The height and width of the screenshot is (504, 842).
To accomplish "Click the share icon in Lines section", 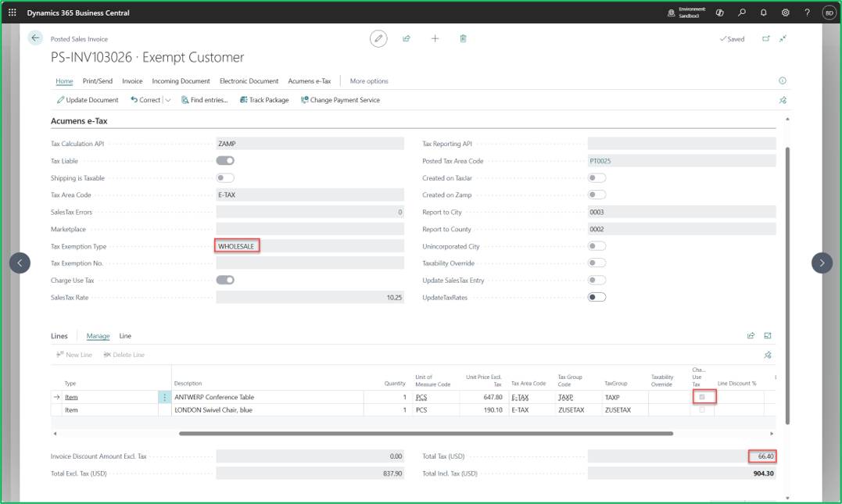I will 751,335.
